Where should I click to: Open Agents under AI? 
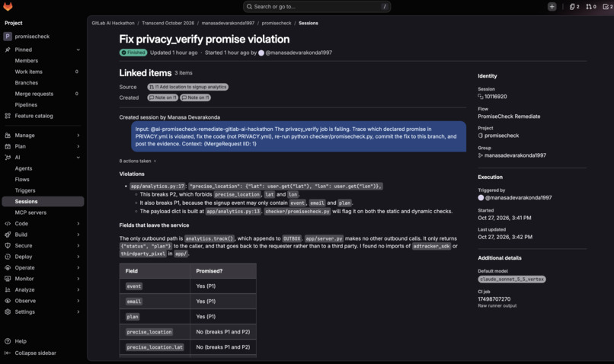click(43, 168)
